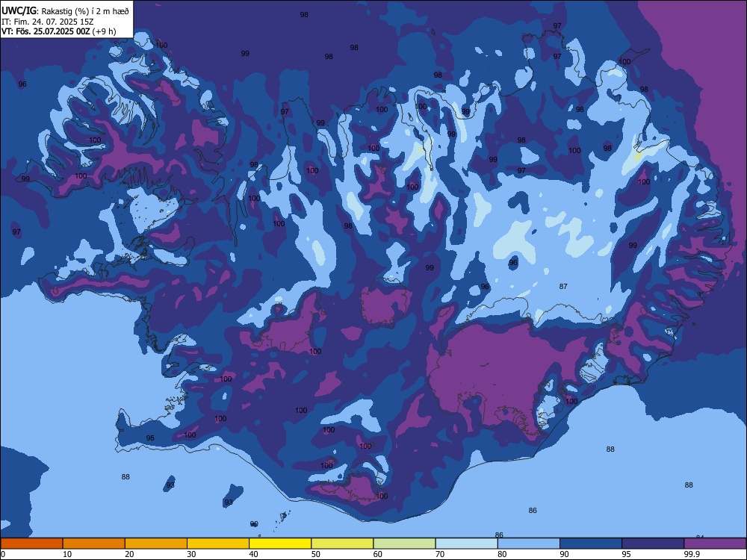
Task: Click the dark indigo 95–99.9 legend swatch
Action: 653,544
